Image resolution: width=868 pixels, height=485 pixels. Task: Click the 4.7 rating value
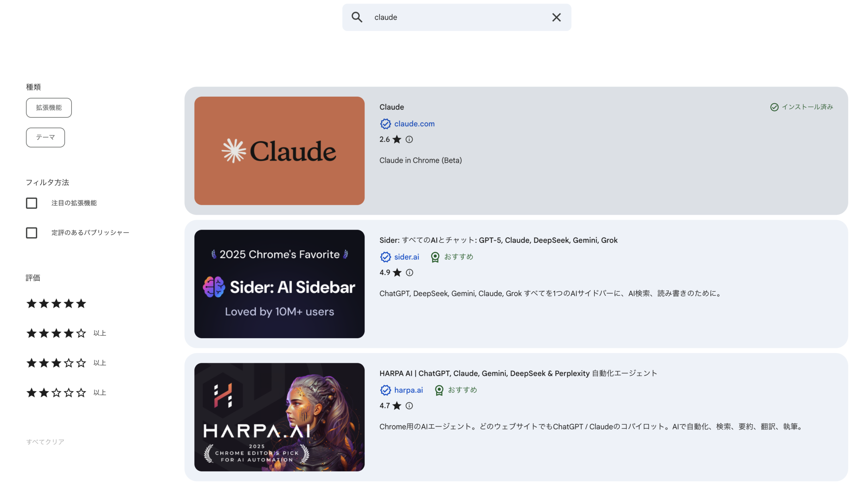point(384,406)
